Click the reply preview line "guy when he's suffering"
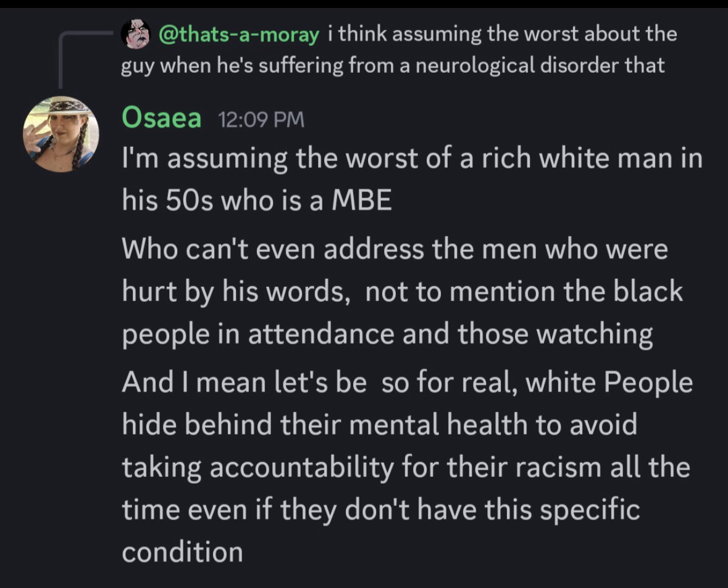The height and width of the screenshot is (588, 728). pyautogui.click(x=393, y=65)
